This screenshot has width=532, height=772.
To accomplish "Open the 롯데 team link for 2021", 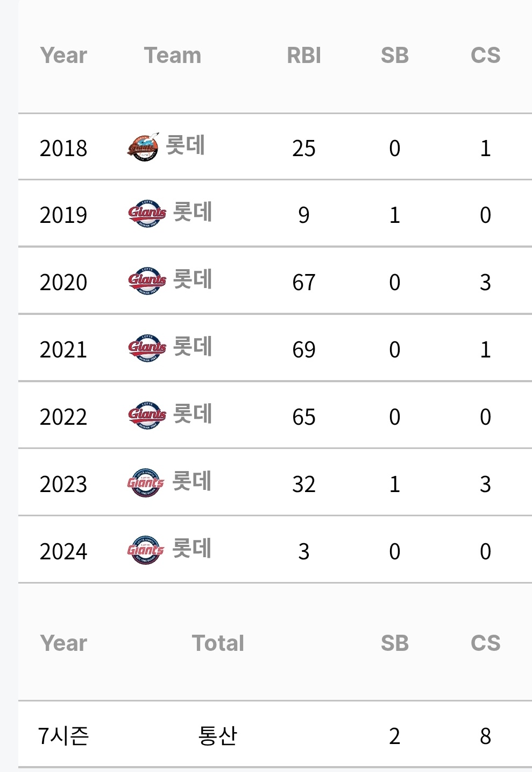I will [192, 347].
